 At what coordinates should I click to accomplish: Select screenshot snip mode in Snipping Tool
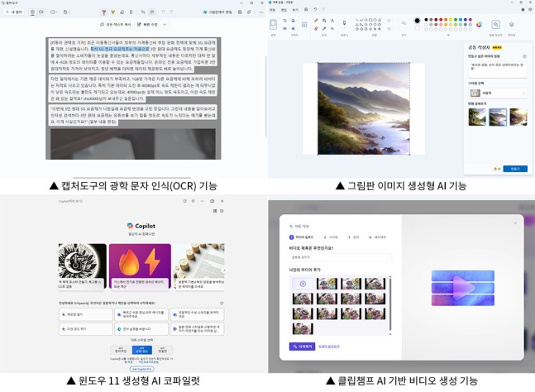pos(32,12)
